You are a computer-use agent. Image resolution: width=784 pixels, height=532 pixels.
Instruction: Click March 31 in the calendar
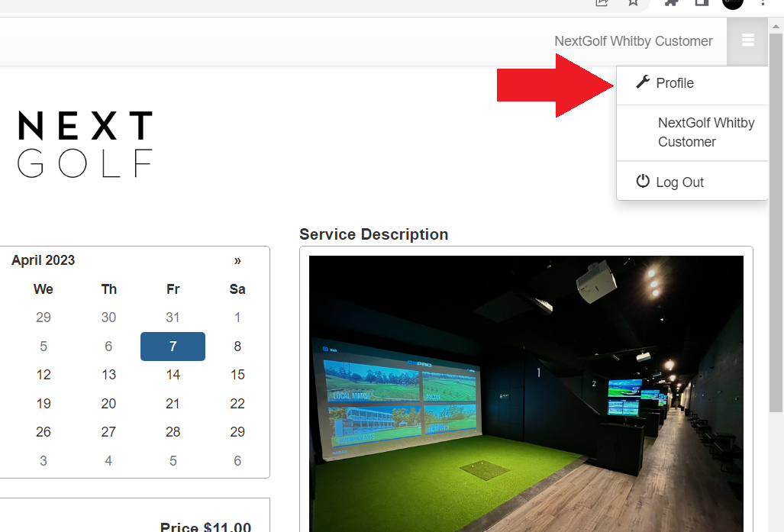pos(173,318)
